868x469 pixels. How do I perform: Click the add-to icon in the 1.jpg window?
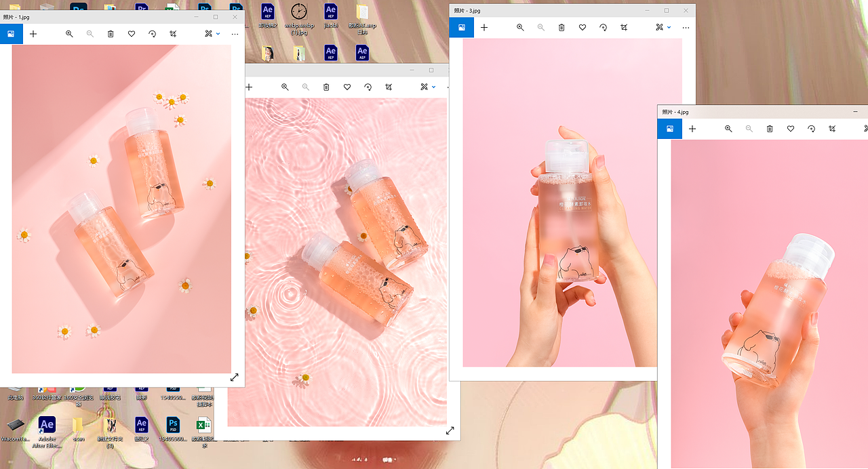point(33,34)
